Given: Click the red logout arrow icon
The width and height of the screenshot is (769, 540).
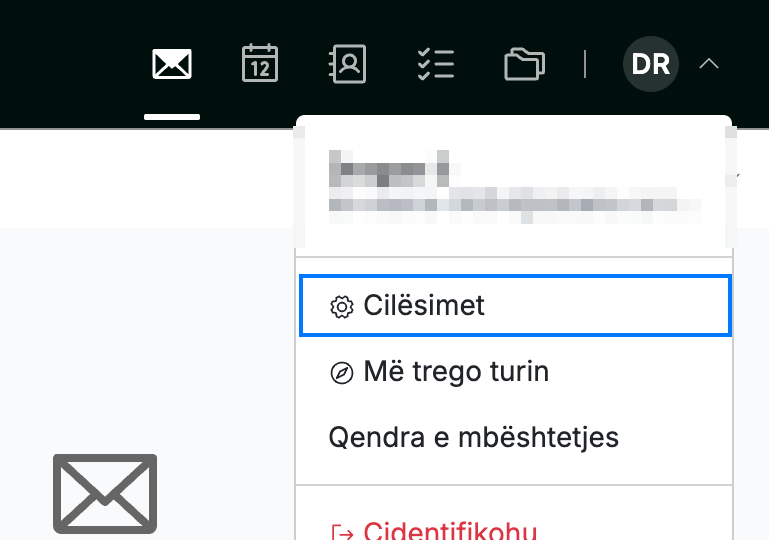Looking at the screenshot, I should [342, 533].
